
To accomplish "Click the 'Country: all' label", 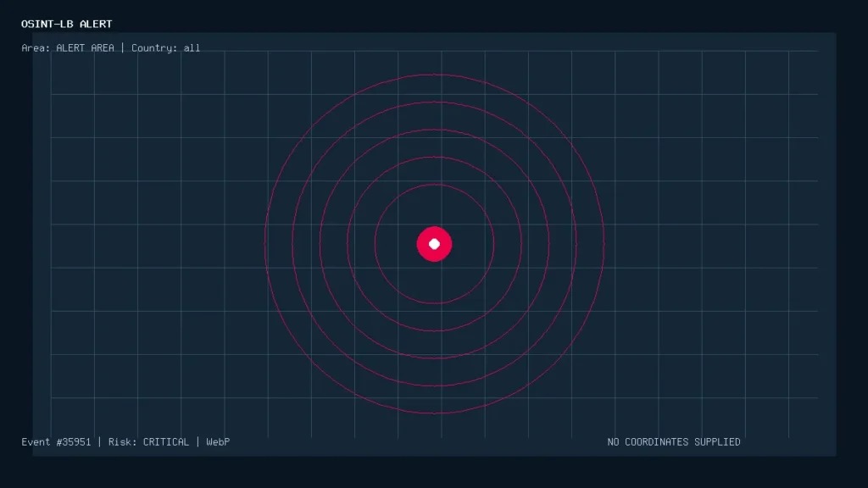I will pos(165,48).
